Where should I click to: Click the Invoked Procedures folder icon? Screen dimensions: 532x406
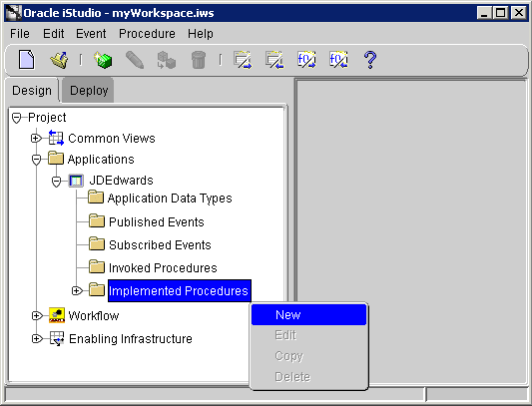[x=97, y=267]
